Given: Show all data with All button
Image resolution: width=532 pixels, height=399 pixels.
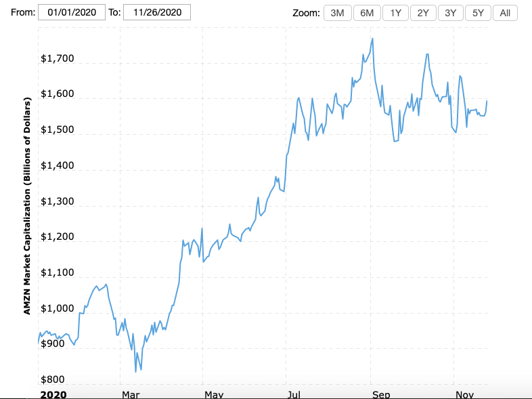Looking at the screenshot, I should tap(505, 13).
